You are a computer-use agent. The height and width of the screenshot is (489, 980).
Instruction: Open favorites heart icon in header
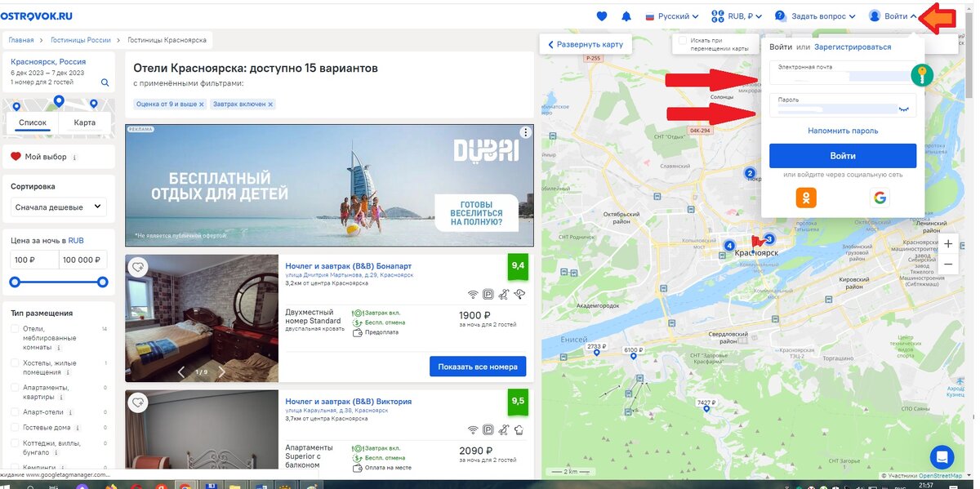pyautogui.click(x=602, y=16)
